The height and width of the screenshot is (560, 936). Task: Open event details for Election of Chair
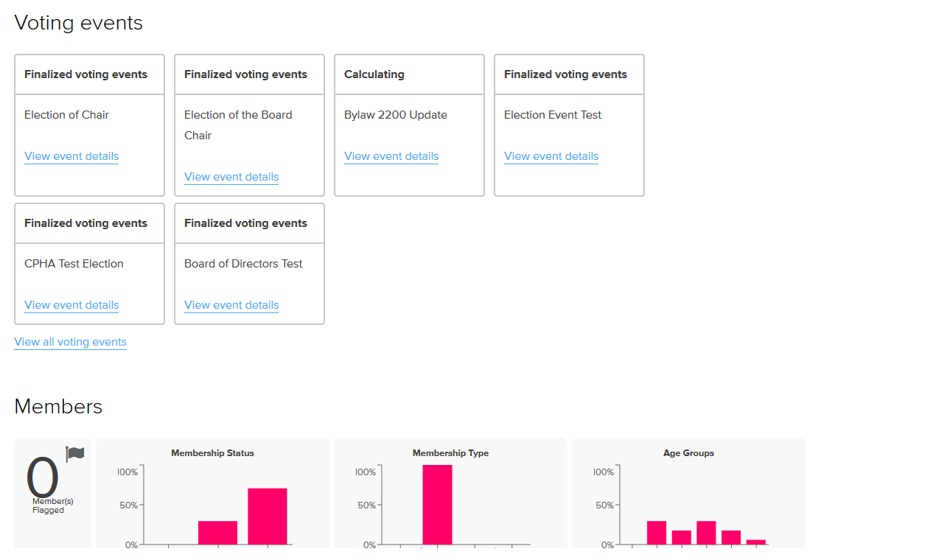click(x=71, y=156)
